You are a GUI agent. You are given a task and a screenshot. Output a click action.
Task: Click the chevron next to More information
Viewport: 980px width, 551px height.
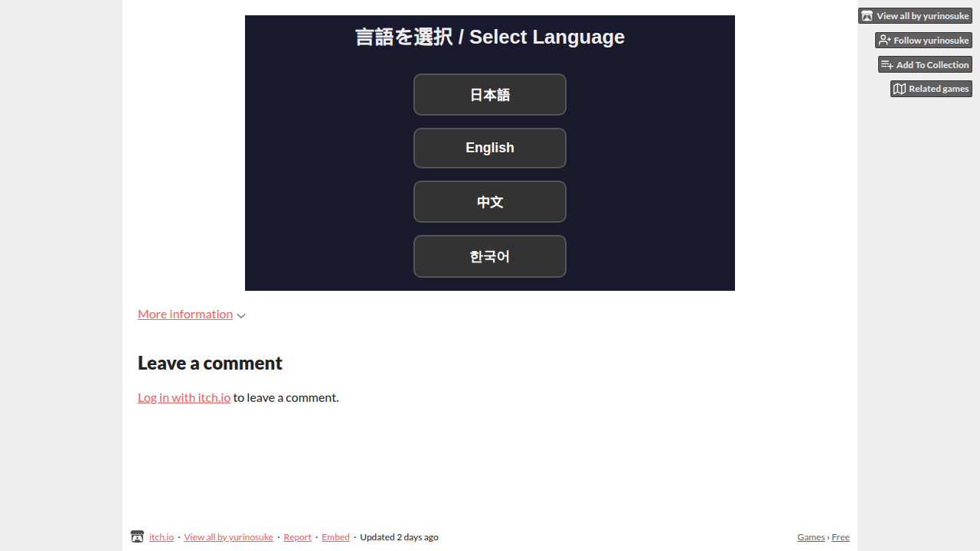coord(241,315)
